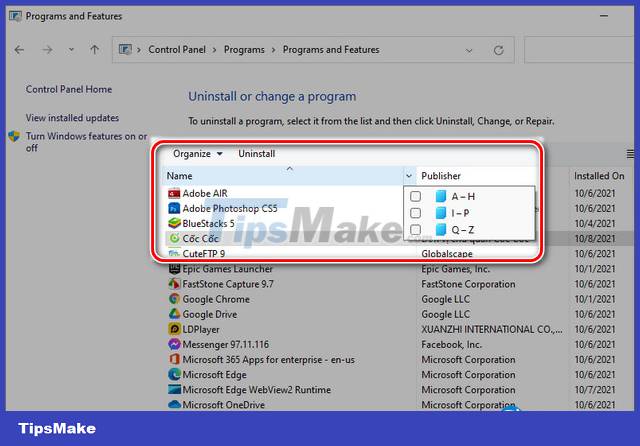Click the blue folder icon beside Q – Z
The width and height of the screenshot is (640, 446).
(x=441, y=230)
